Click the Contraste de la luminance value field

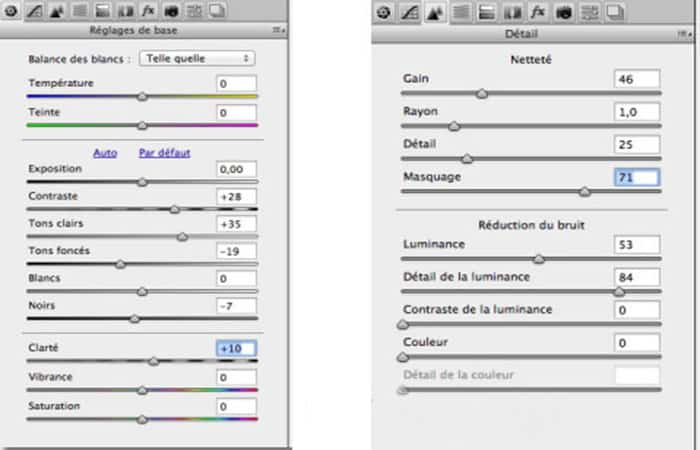[637, 310]
